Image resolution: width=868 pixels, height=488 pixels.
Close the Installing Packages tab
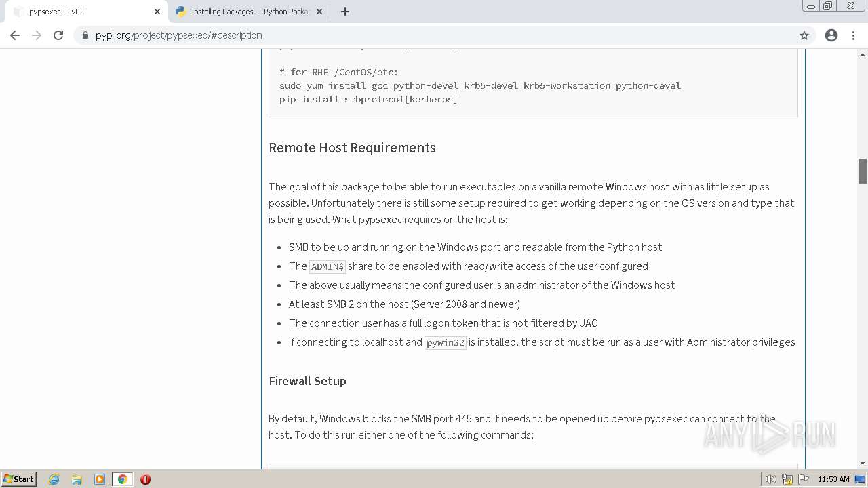[x=319, y=12]
